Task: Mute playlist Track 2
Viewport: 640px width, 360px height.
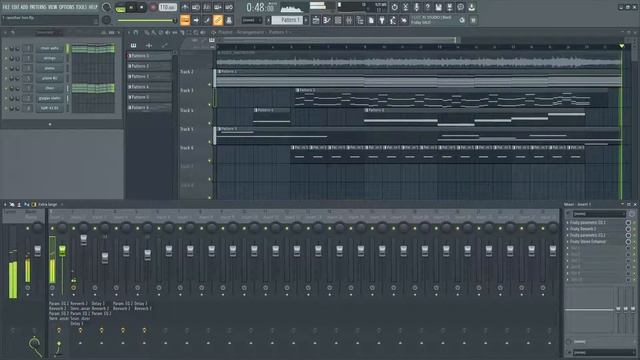Action: (x=210, y=85)
